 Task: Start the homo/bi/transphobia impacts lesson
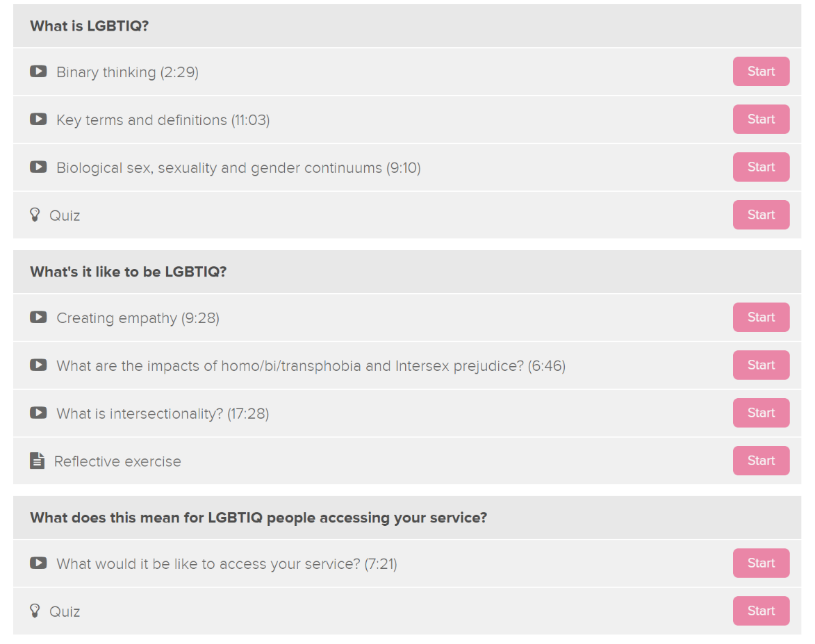pos(761,365)
